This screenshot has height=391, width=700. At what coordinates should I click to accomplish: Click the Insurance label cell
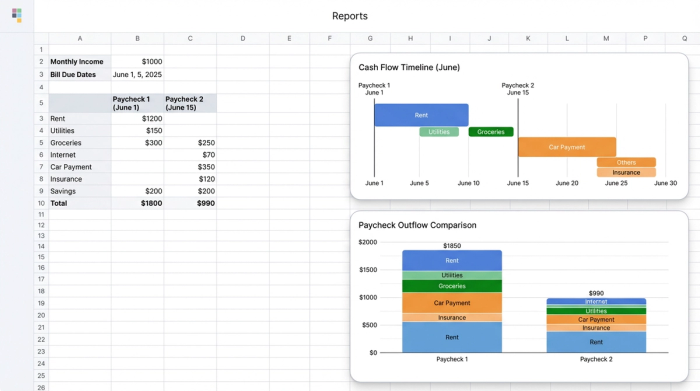[x=80, y=179]
